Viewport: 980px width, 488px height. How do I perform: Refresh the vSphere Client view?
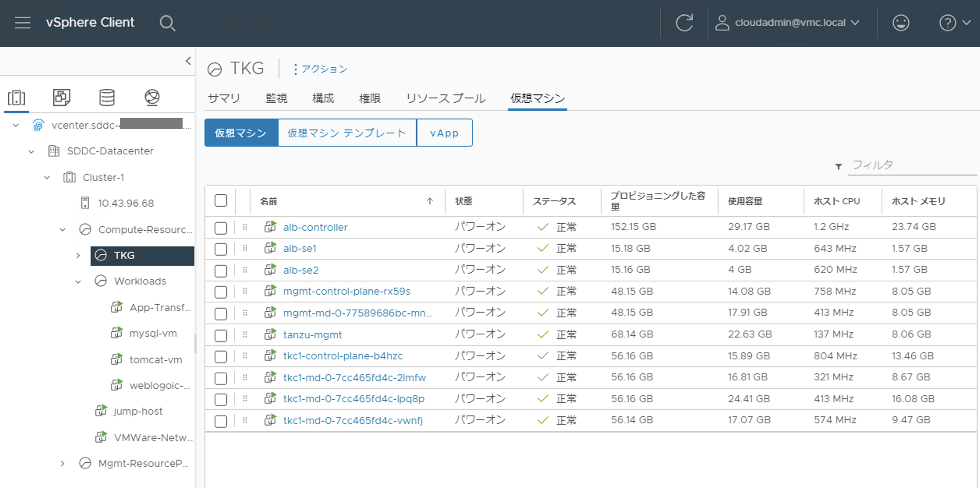684,23
